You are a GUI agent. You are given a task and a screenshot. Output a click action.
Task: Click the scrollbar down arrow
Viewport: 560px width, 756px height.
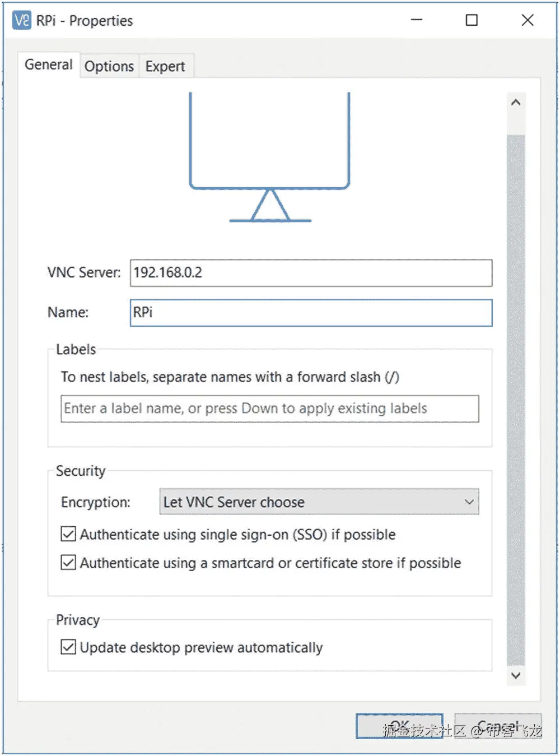[x=516, y=675]
